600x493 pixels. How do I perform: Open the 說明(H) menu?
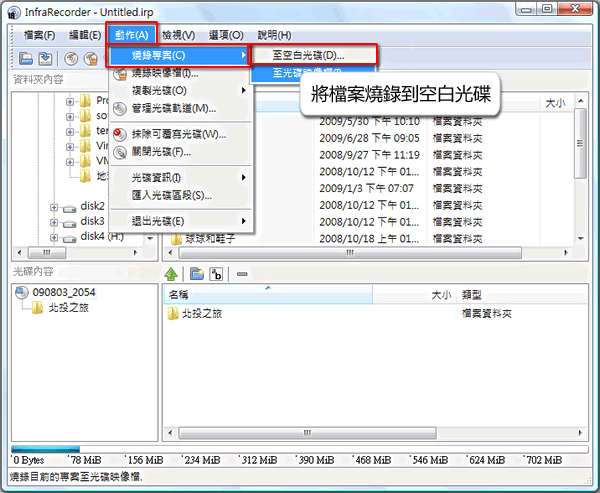[x=274, y=36]
